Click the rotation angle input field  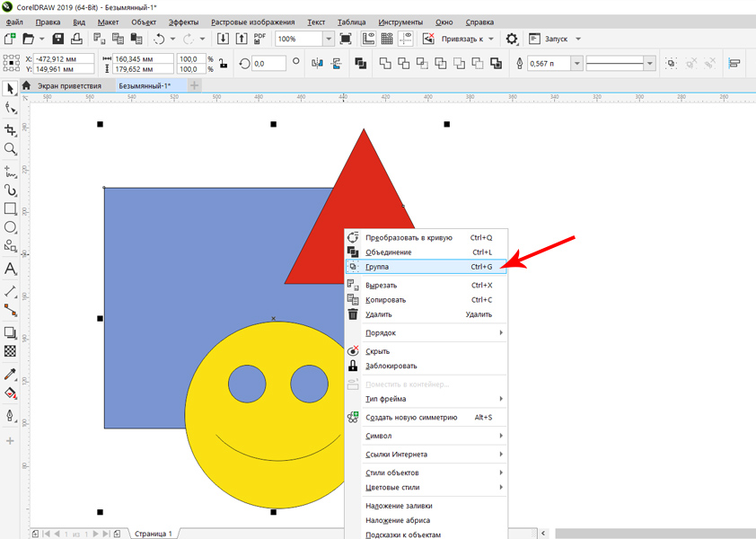click(x=269, y=64)
